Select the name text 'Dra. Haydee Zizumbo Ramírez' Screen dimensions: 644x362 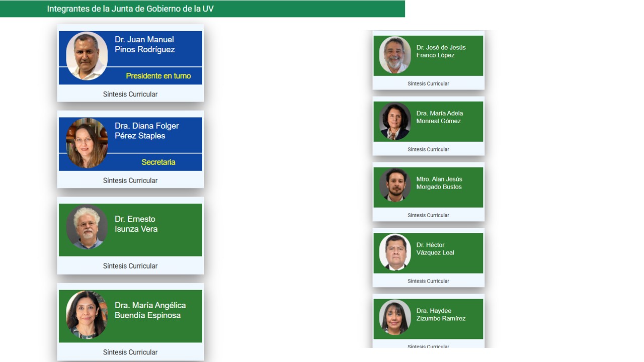point(441,315)
